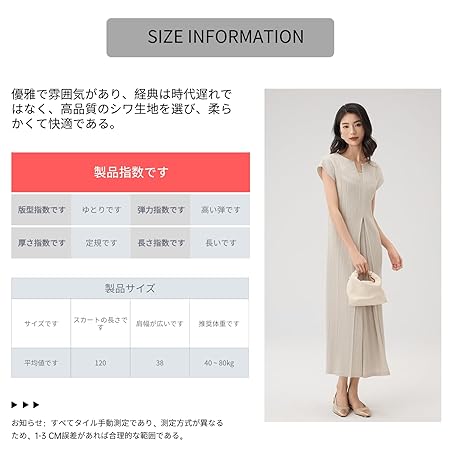Click the 推奨体重です column header
This screenshot has width=456, height=456.
219,323
